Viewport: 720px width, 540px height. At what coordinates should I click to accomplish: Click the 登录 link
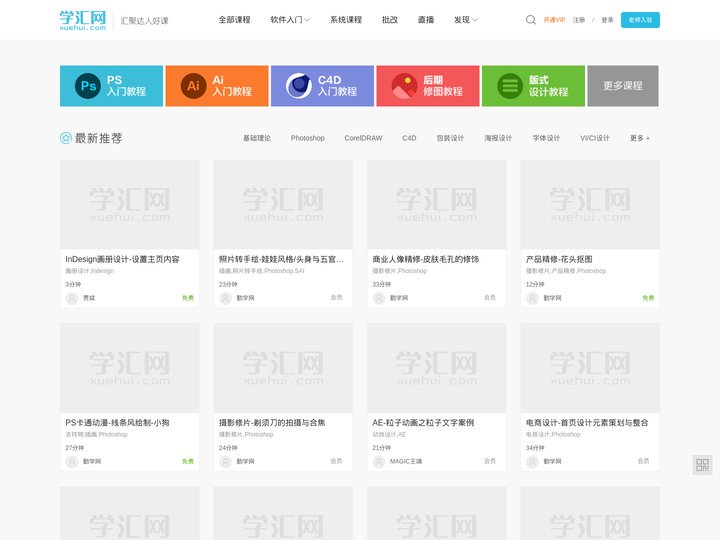tap(607, 20)
